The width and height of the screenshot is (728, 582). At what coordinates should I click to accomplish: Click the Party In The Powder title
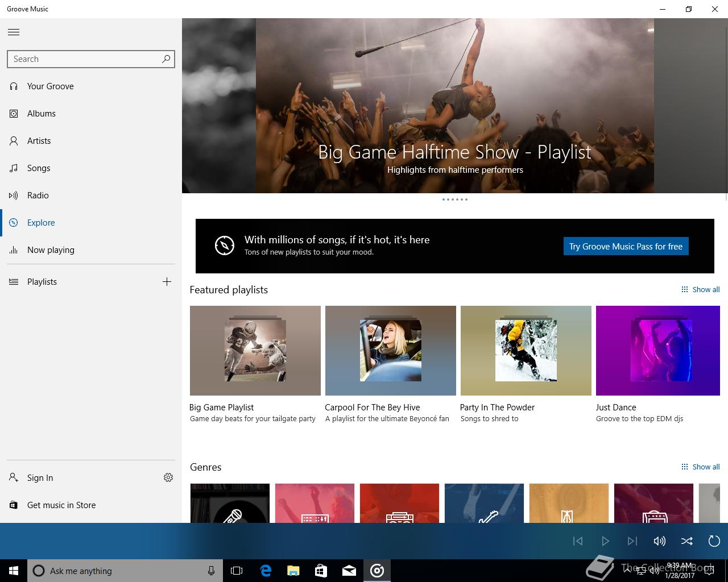click(497, 408)
